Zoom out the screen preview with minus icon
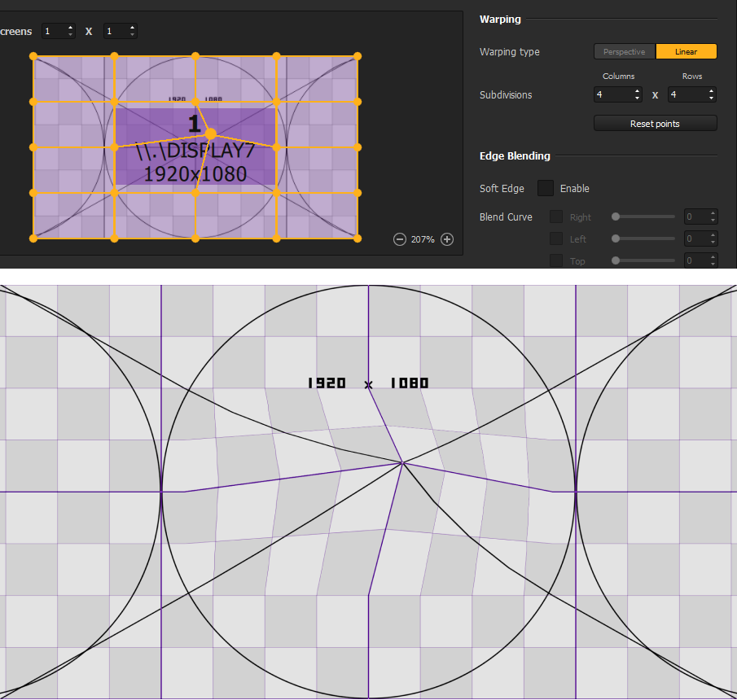 [x=400, y=239]
